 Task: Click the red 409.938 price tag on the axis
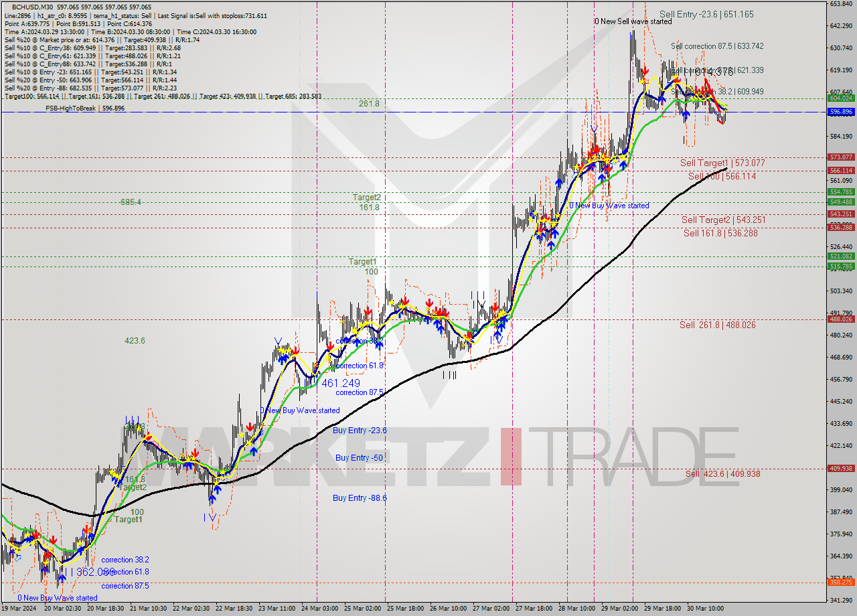841,469
